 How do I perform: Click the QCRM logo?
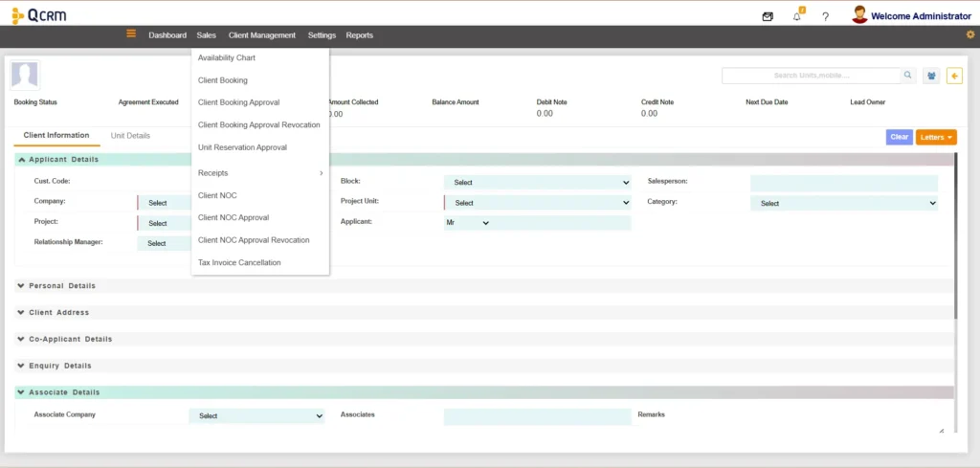38,15
